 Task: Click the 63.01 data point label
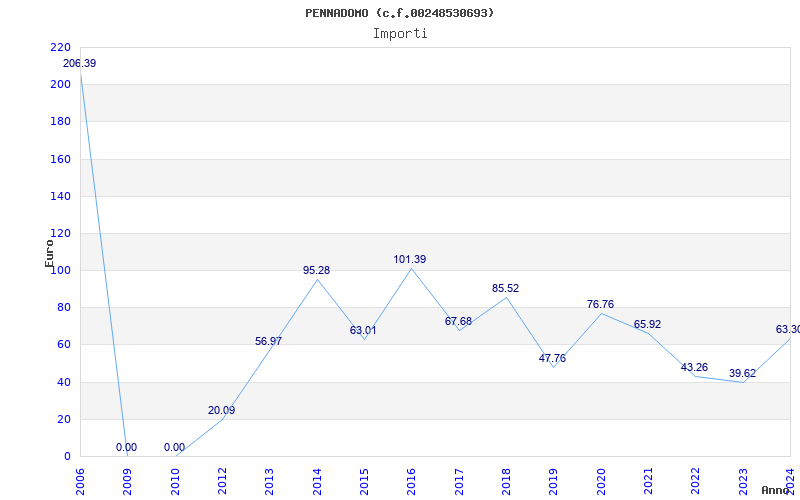[363, 330]
